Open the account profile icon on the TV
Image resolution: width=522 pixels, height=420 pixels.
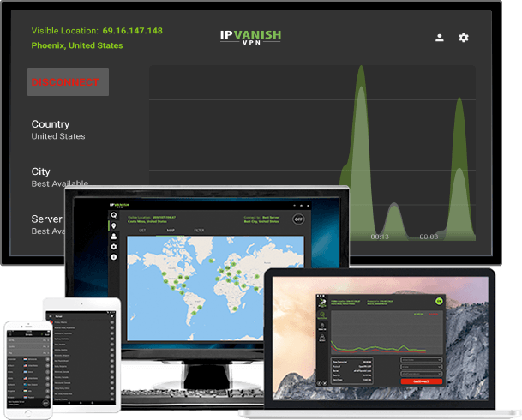coord(440,38)
